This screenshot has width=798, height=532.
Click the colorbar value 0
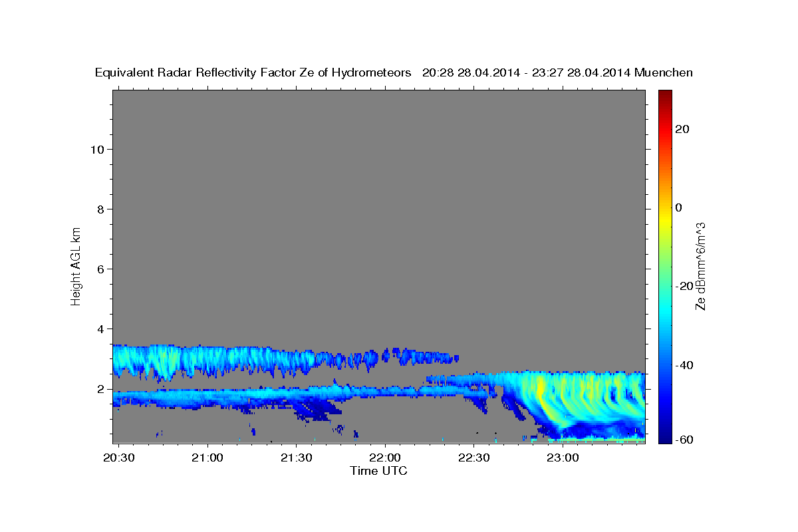click(x=678, y=207)
